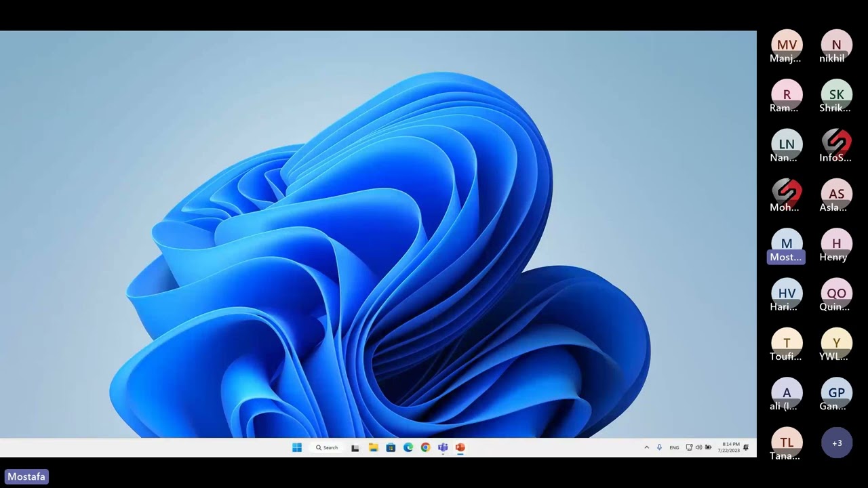The height and width of the screenshot is (488, 868).
Task: Select the Moh participant logo avatar
Action: (x=787, y=194)
